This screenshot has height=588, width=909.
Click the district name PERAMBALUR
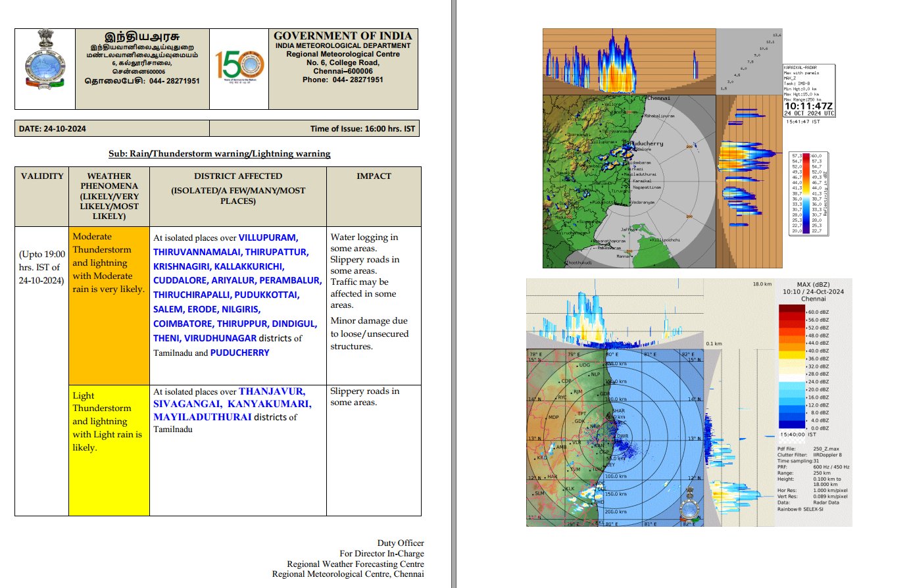coord(290,280)
